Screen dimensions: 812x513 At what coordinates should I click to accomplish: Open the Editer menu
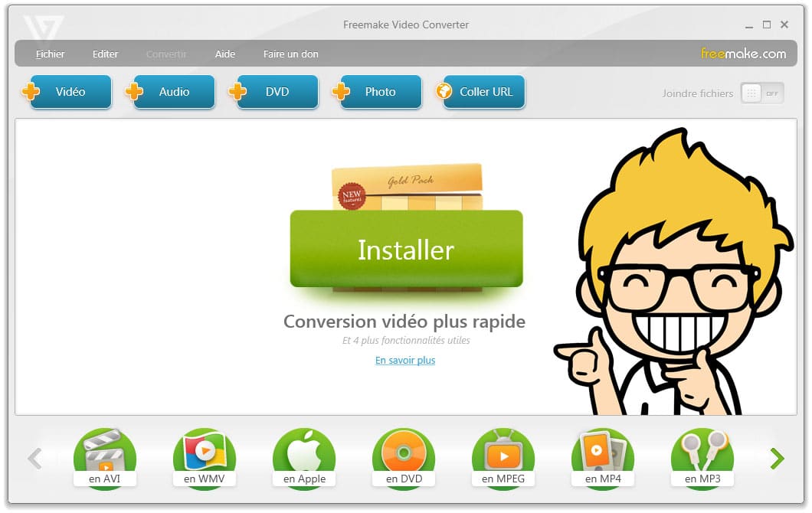click(106, 54)
